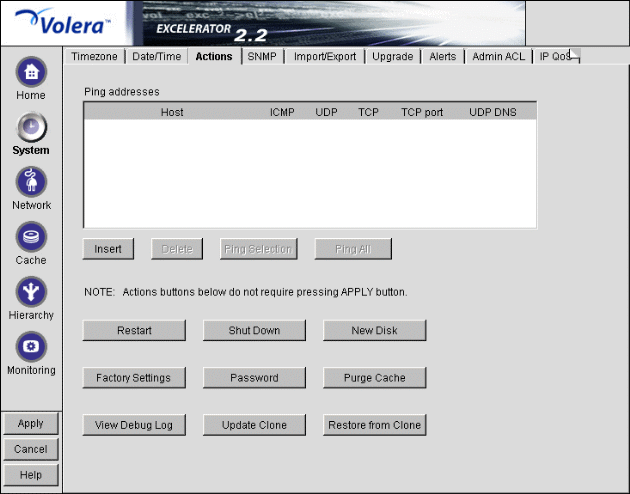Go to the Upgrade tab

click(x=393, y=57)
